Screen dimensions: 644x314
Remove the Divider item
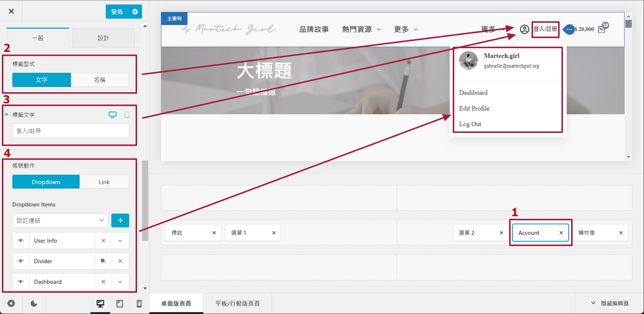pos(120,261)
